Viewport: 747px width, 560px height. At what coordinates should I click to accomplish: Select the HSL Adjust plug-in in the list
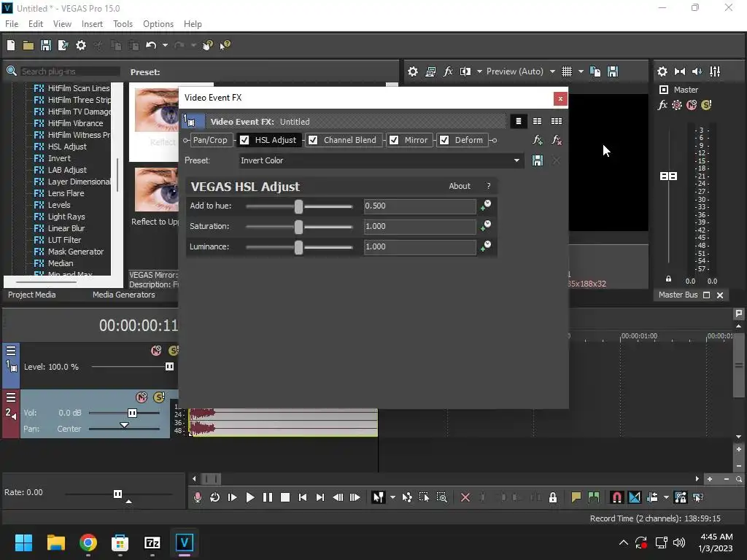click(x=66, y=147)
